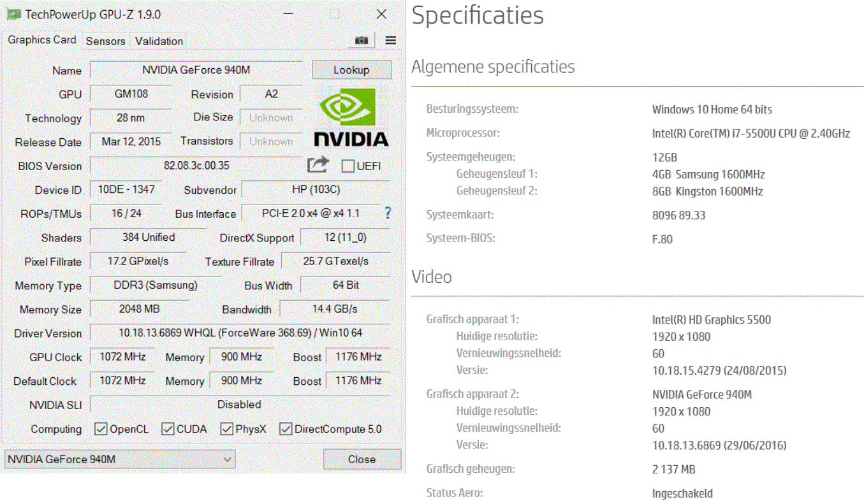
Task: Click the Bus Interface question mark icon
Action: (x=387, y=213)
